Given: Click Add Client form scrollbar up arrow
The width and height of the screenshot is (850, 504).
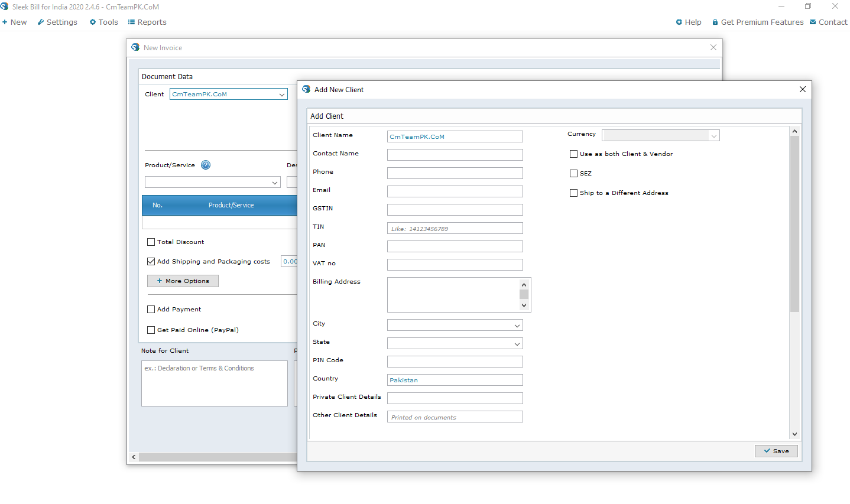Looking at the screenshot, I should [x=794, y=131].
